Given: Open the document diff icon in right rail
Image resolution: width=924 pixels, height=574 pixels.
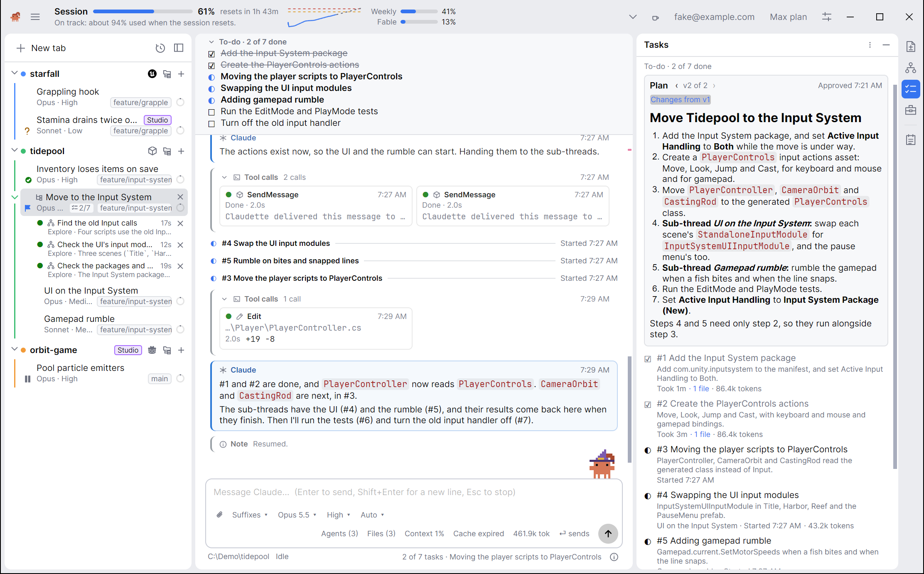Looking at the screenshot, I should [911, 47].
